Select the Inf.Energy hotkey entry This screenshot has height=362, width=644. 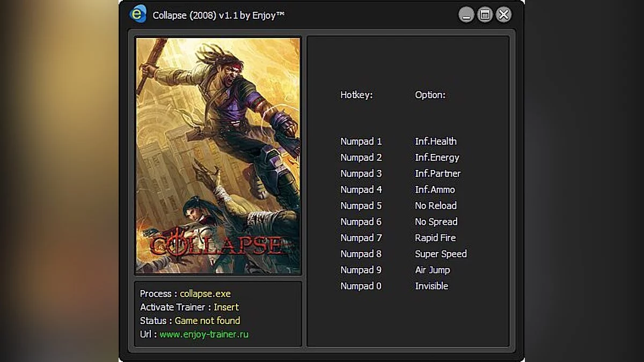(436, 157)
